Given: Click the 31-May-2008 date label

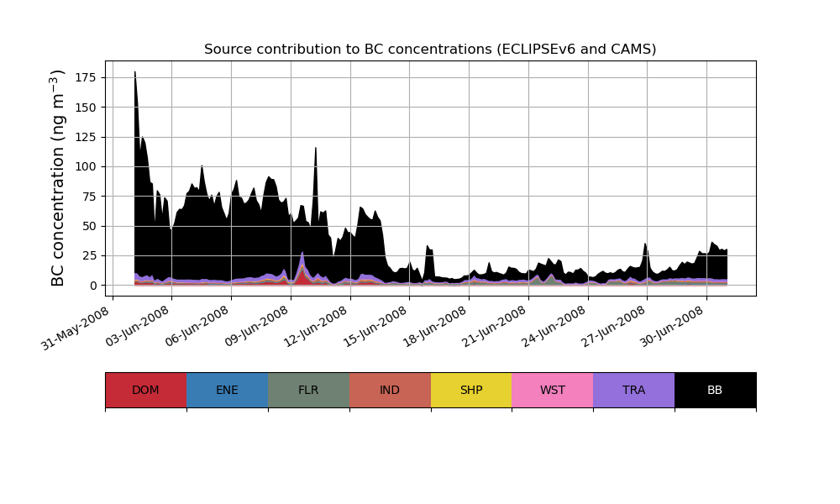Looking at the screenshot, I should pos(76,328).
